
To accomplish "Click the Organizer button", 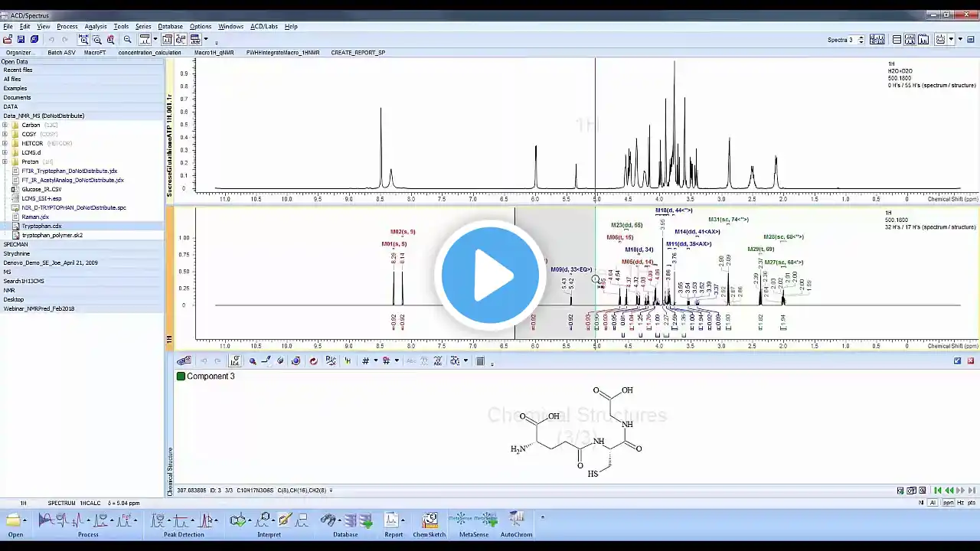I will tap(19, 53).
